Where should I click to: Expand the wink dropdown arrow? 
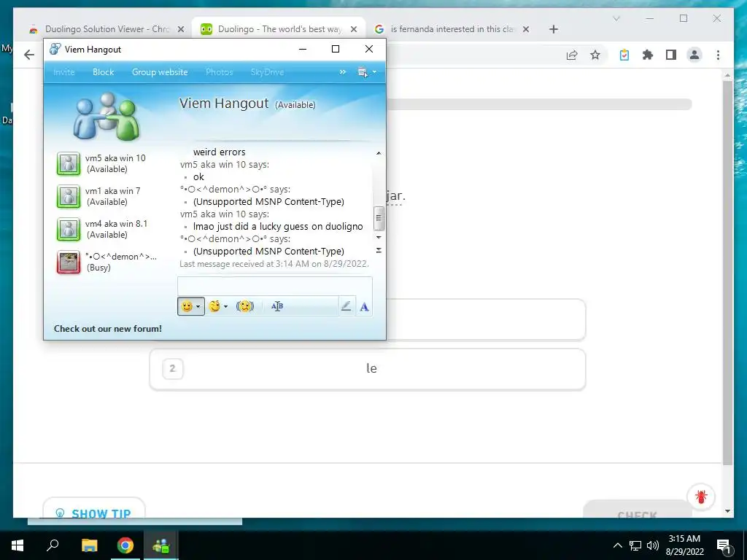pos(226,307)
